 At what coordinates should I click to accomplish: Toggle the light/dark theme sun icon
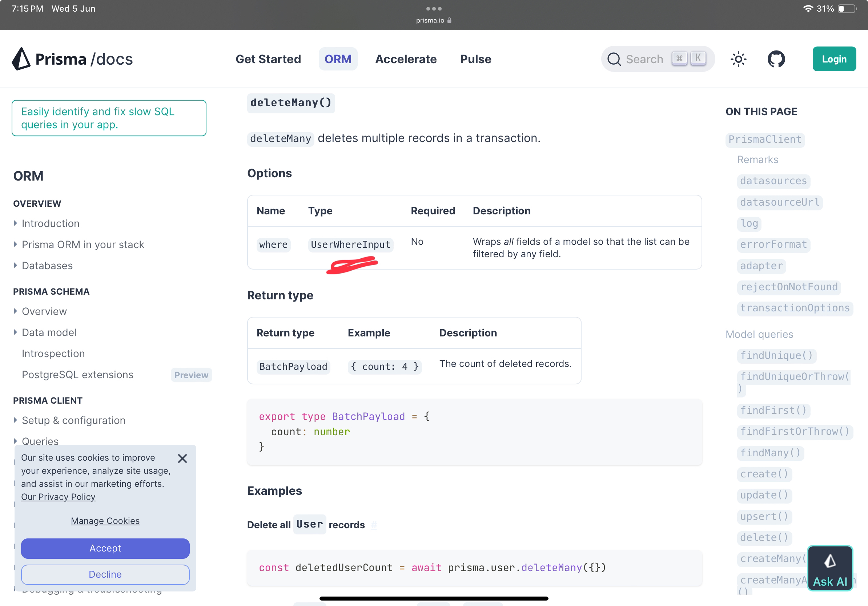click(738, 59)
